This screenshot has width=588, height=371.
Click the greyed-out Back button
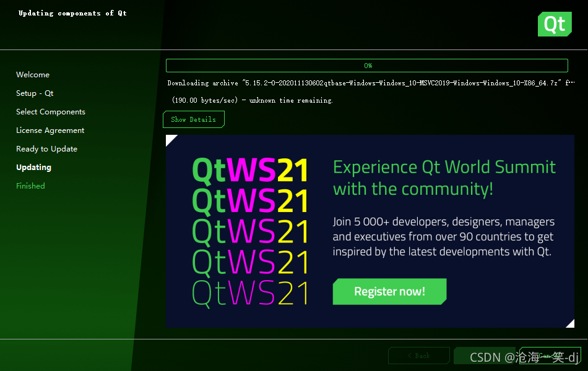(x=419, y=356)
